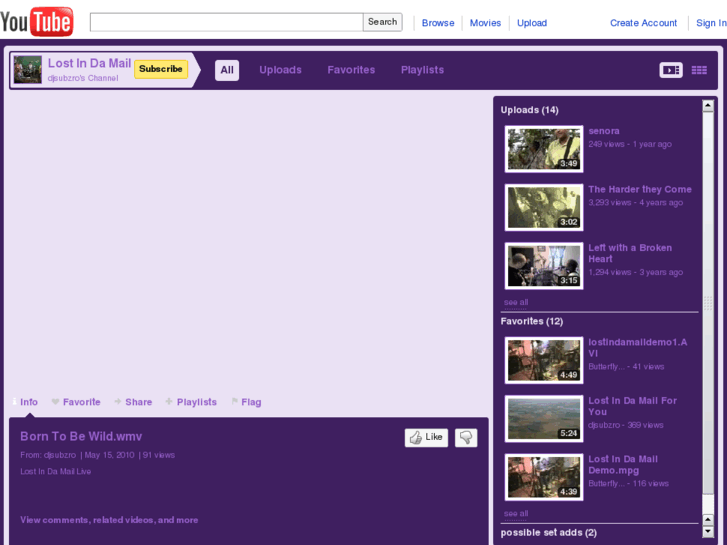Focus the YouTube search input field
This screenshot has width=727, height=545.
pos(226,22)
